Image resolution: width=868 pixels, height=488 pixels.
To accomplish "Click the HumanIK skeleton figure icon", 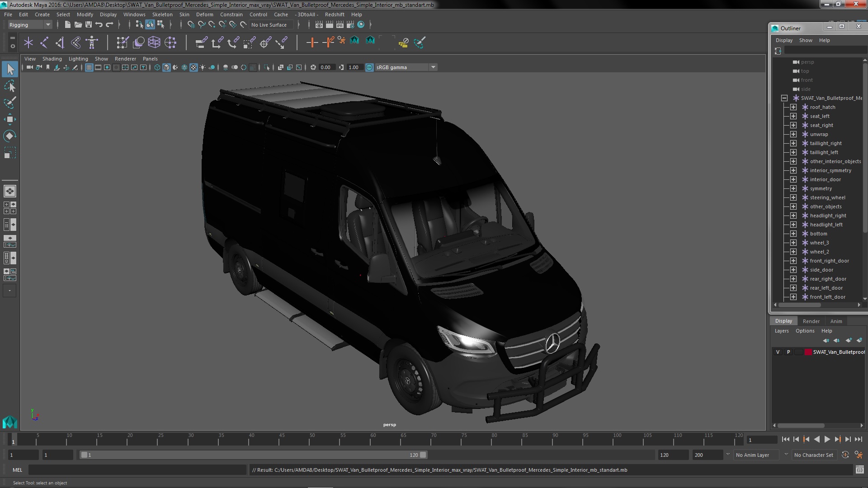I will click(x=92, y=42).
